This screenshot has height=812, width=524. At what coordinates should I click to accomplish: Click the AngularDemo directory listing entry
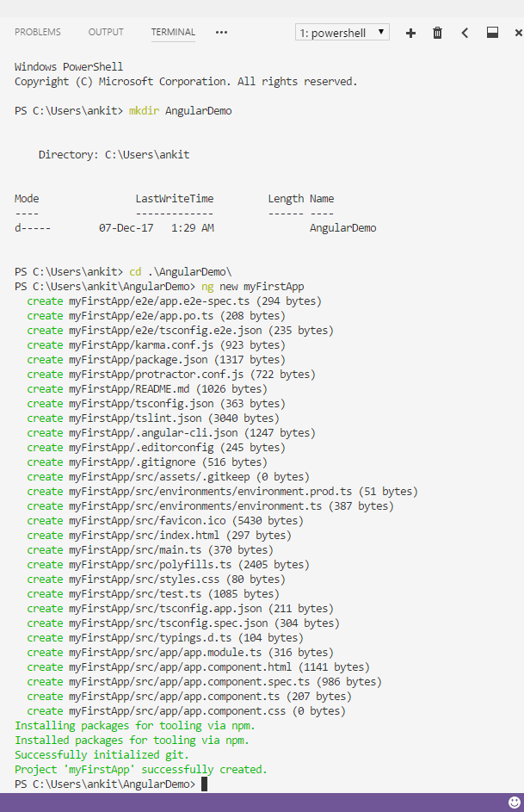click(x=342, y=228)
